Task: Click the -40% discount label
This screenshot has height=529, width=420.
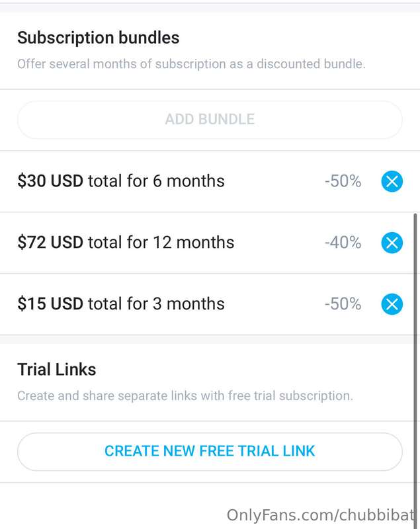Action: coord(343,243)
